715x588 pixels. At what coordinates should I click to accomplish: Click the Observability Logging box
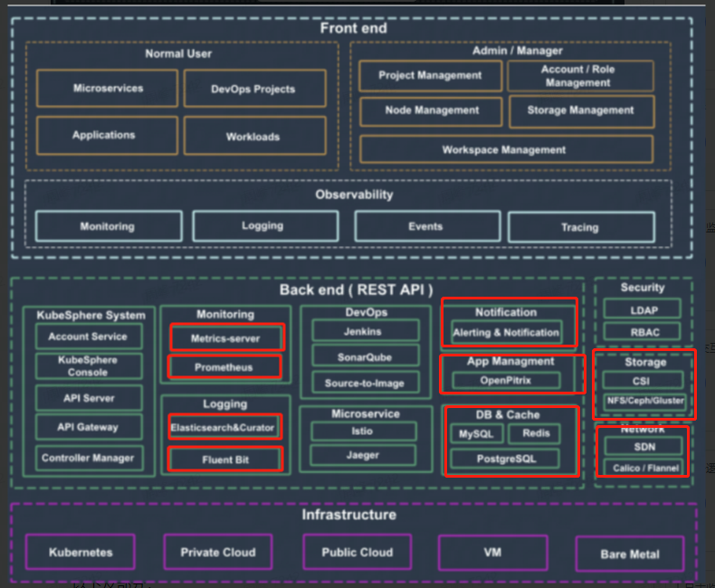(265, 225)
